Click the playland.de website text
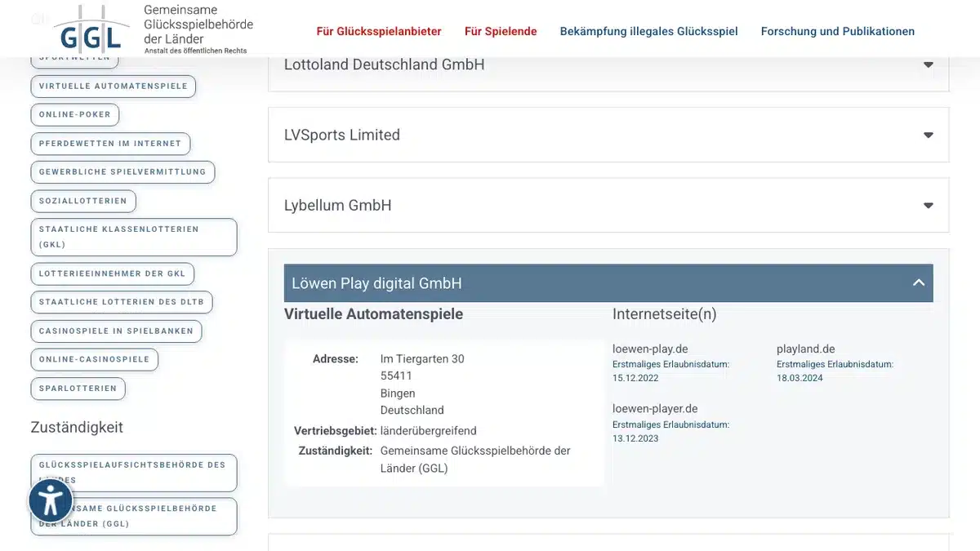 click(x=806, y=349)
